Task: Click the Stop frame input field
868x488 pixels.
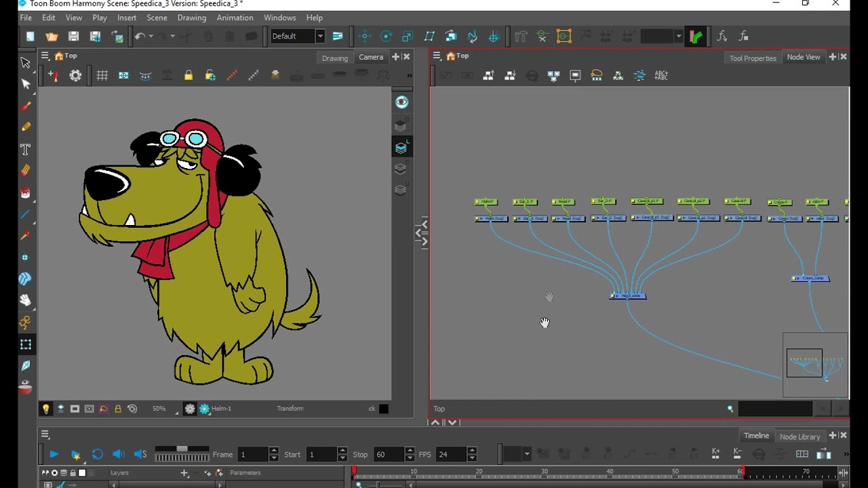Action: (x=389, y=454)
